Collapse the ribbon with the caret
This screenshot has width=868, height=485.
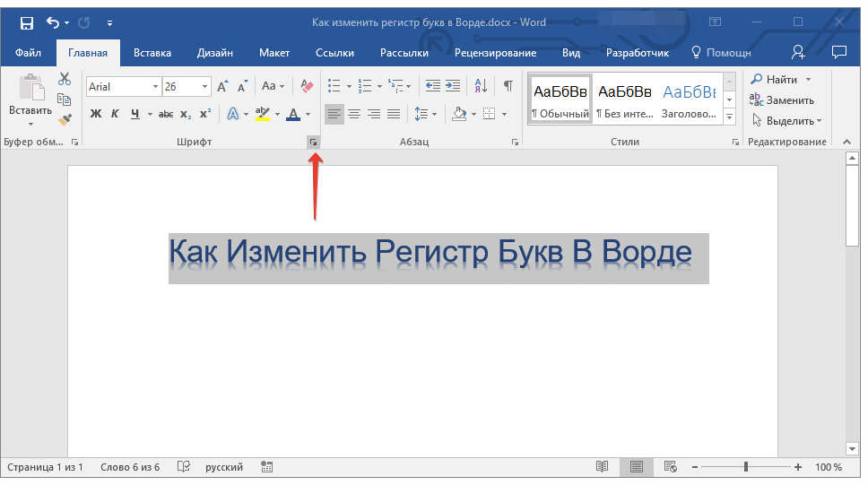coord(847,143)
